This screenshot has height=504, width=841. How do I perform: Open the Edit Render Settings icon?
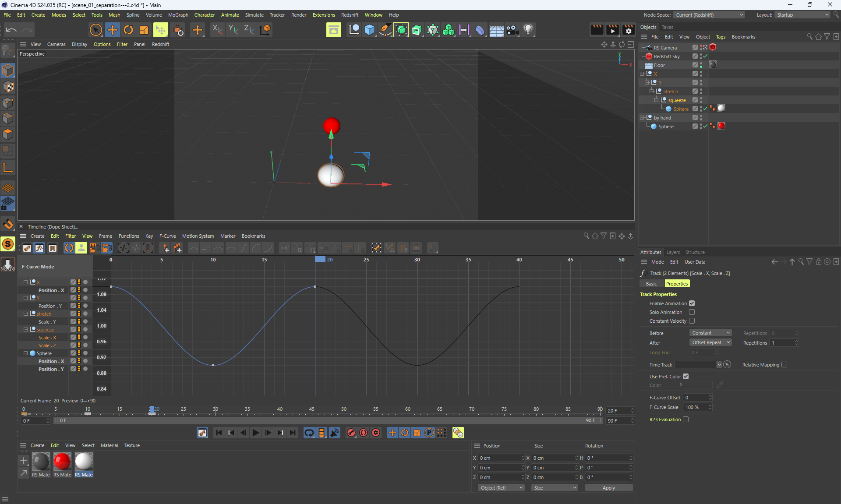(628, 30)
